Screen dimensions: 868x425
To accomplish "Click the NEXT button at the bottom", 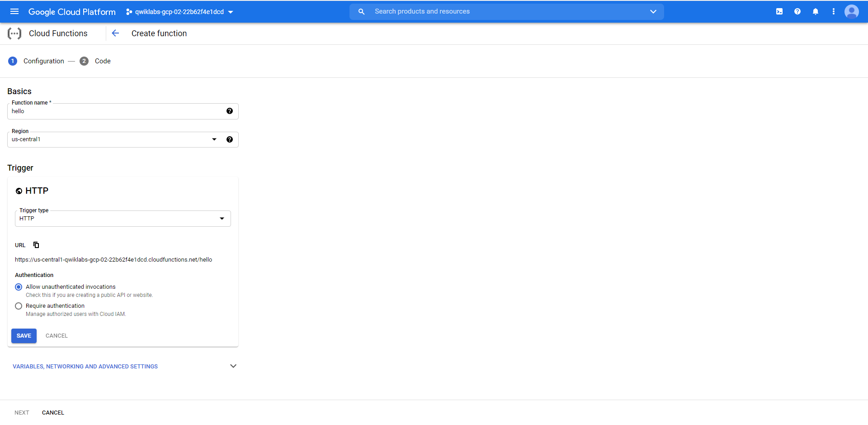I will point(22,413).
